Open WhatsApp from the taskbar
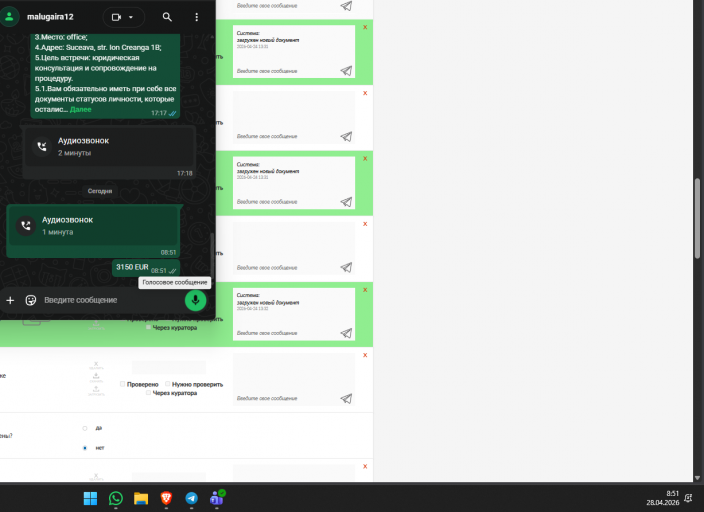Screen dimensions: 704x512 pos(116,498)
